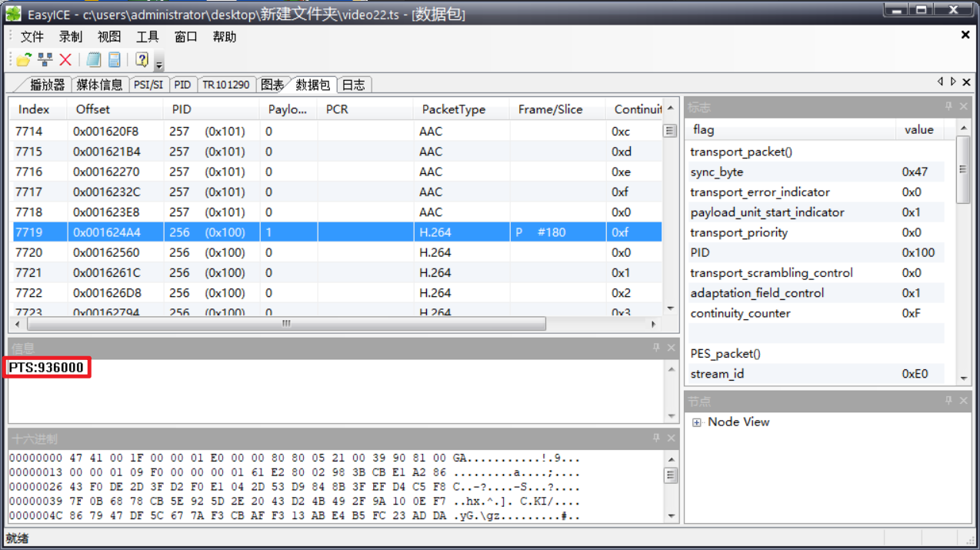Click the packet list scroll right arrow
Image resolution: width=980 pixels, height=550 pixels.
[655, 324]
